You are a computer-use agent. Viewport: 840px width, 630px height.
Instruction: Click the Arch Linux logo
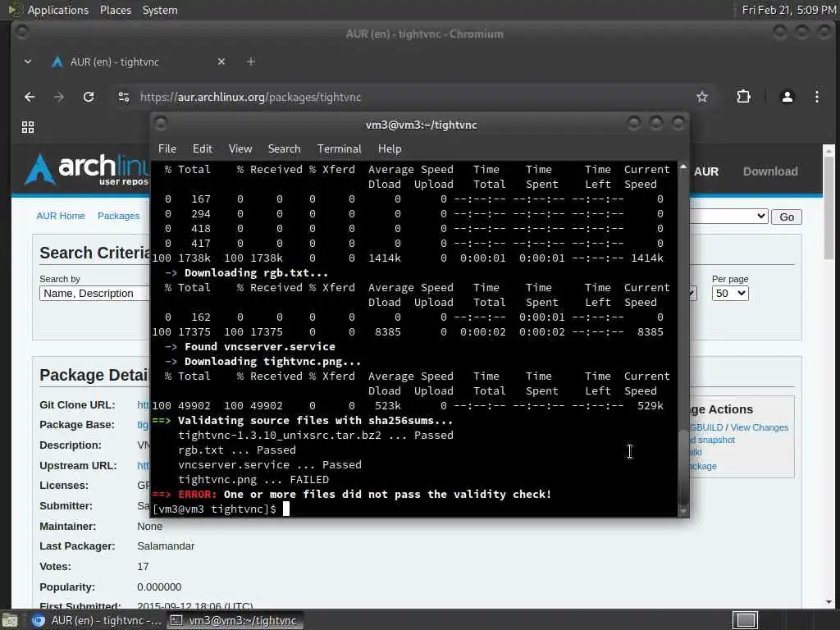85,169
